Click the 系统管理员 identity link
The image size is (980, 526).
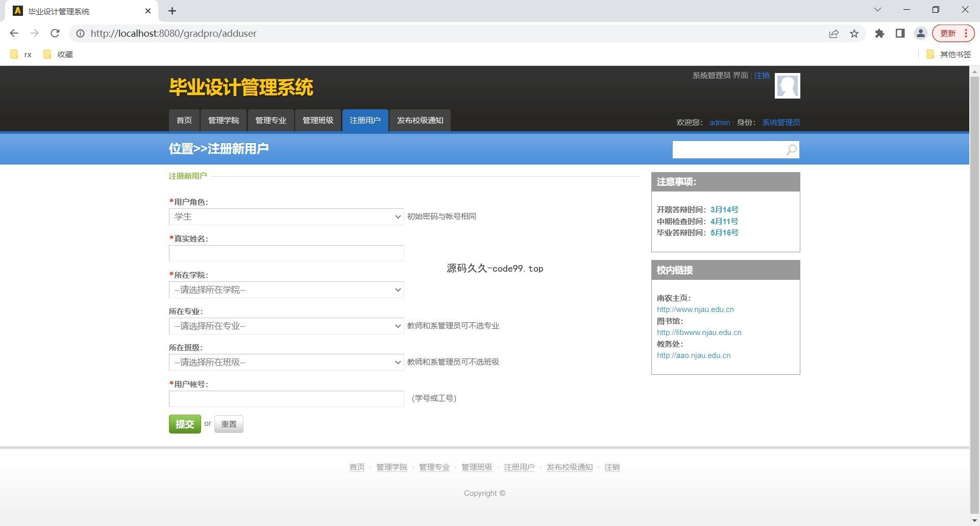coord(781,123)
